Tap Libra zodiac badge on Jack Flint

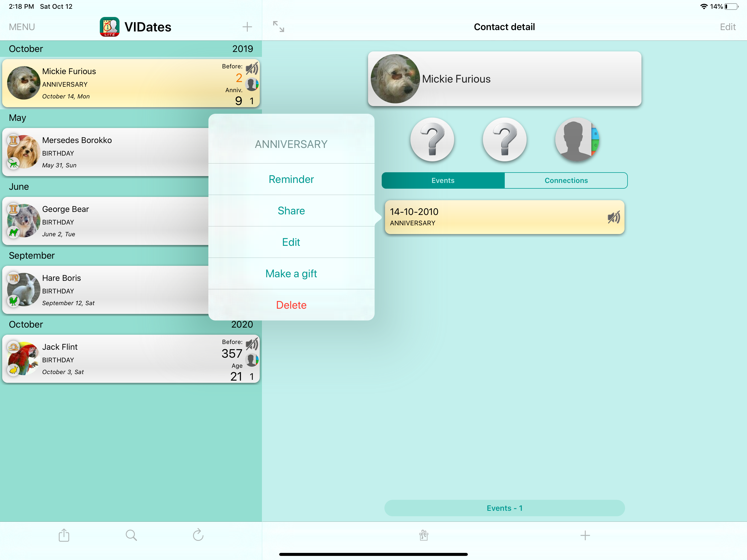(13, 347)
